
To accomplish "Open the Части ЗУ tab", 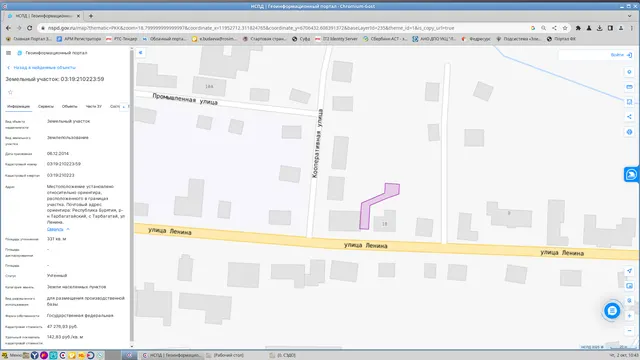I will click(x=93, y=107).
